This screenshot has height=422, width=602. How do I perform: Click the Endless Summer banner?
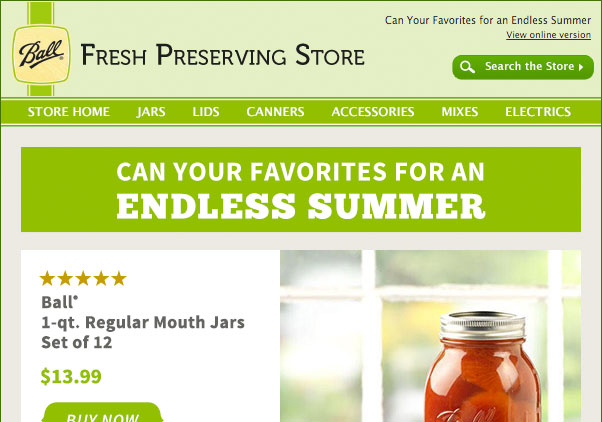(x=301, y=189)
